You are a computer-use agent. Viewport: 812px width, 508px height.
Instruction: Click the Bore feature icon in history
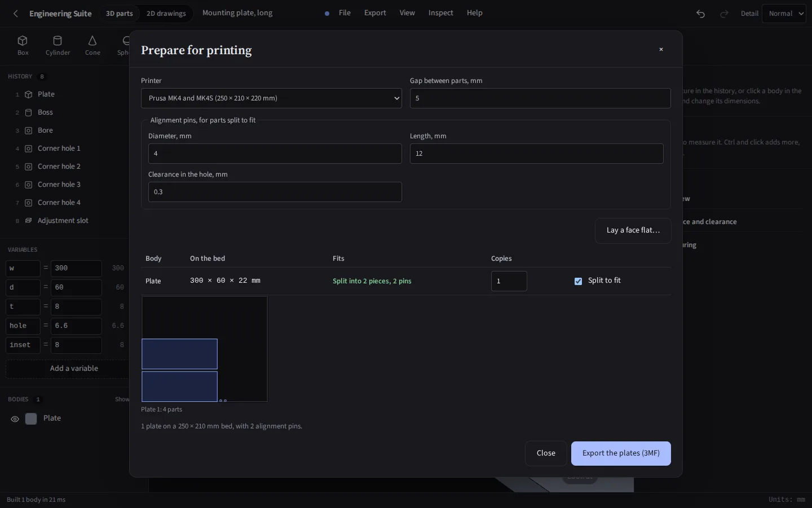tap(29, 130)
